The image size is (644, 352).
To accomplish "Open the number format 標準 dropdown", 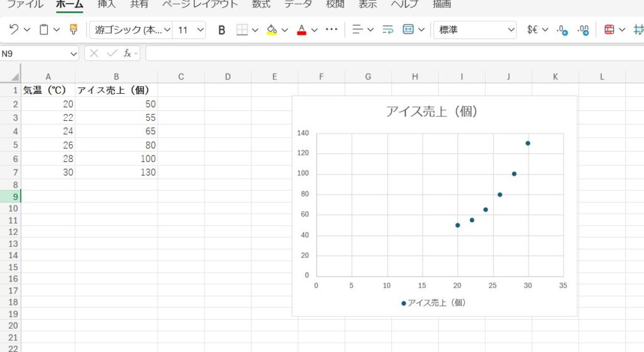I will coord(475,30).
